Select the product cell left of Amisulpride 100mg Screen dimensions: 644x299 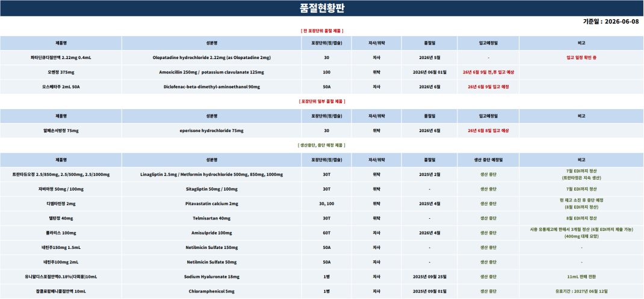point(61,233)
